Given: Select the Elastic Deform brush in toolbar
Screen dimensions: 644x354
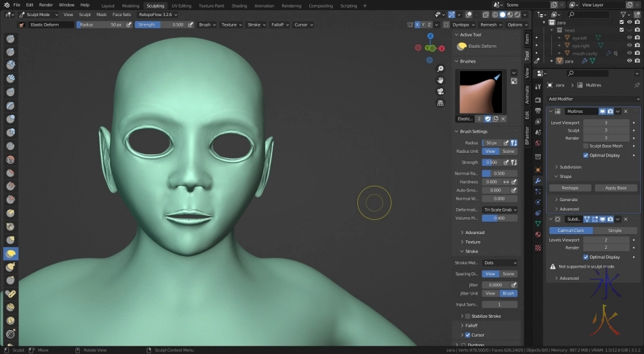Looking at the screenshot, I should (11, 254).
